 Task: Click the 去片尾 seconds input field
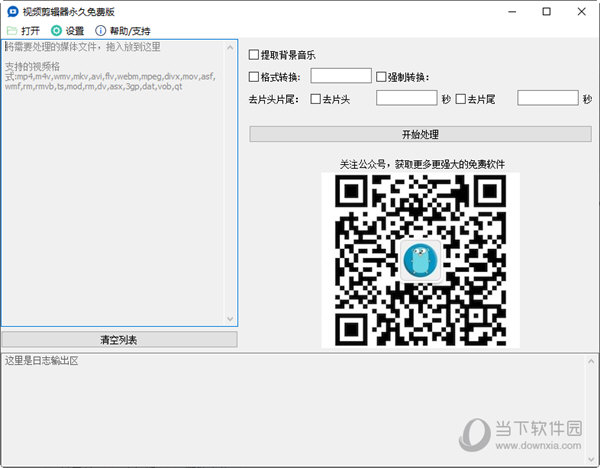tap(548, 98)
